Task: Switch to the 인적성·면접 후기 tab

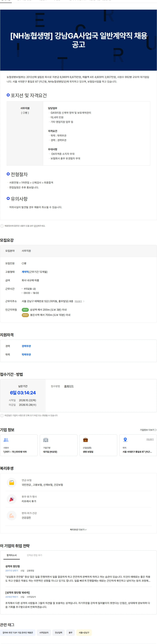Action: [35, 555]
